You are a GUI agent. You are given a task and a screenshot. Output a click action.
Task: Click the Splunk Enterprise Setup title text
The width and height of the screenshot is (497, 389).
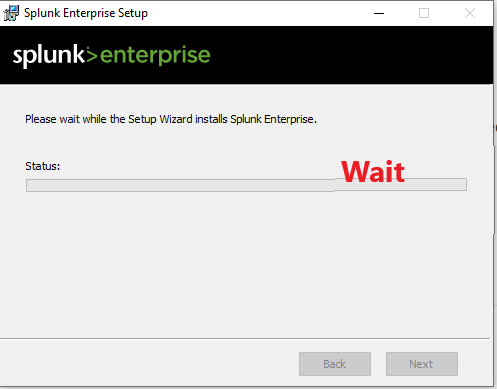pos(86,13)
